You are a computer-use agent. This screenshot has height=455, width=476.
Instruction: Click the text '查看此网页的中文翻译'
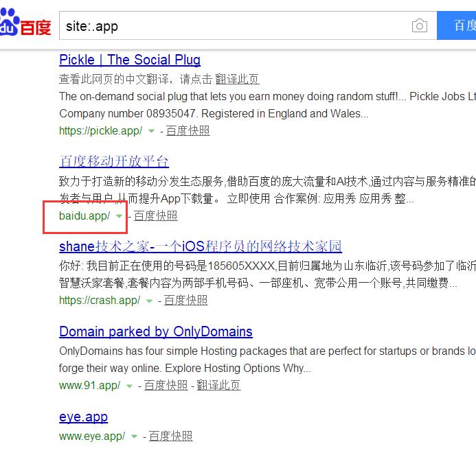coord(113,79)
